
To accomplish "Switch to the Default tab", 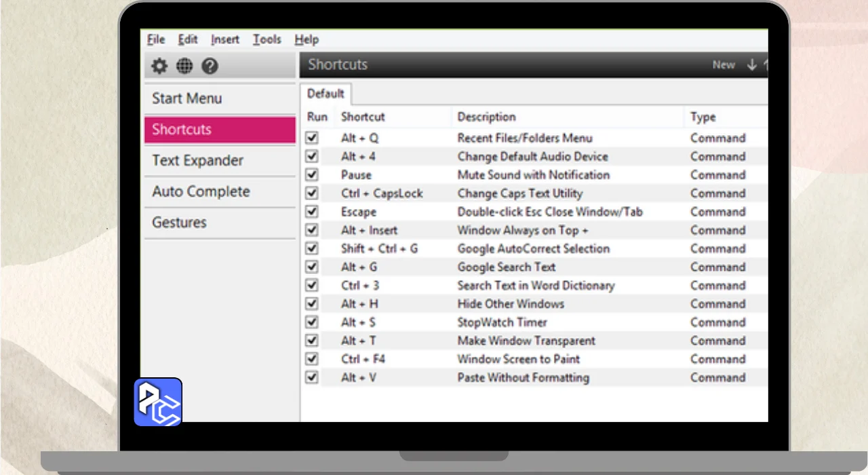I will coord(325,94).
